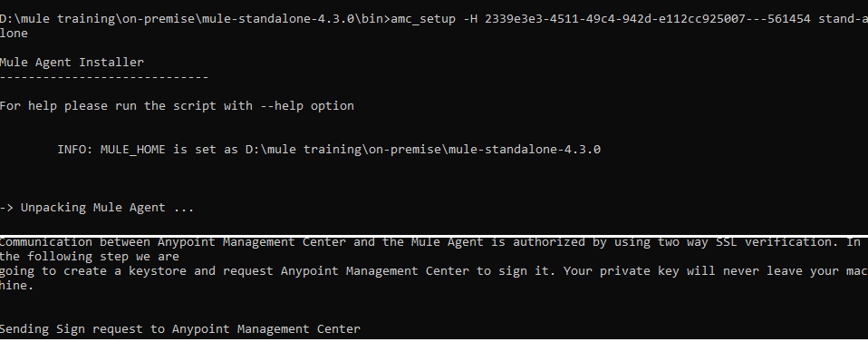Click the dashed separator line under heading
This screenshot has width=868, height=342.
click(x=104, y=77)
